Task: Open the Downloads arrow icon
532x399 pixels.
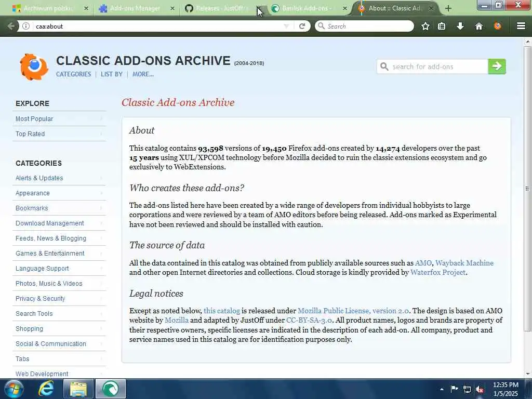Action: pos(460,26)
